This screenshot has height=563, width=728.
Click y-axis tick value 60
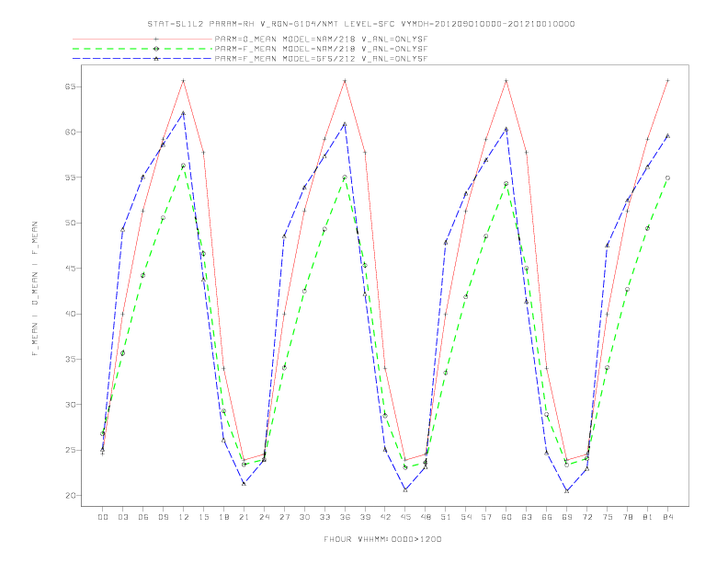(70, 132)
